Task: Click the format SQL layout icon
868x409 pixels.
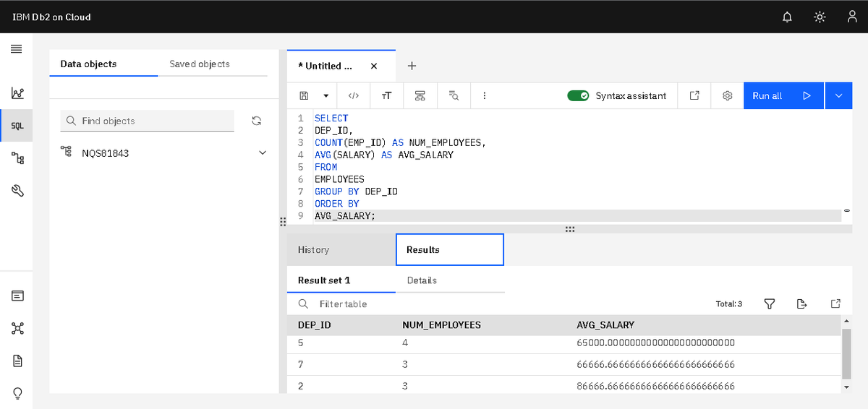Action: 420,95
